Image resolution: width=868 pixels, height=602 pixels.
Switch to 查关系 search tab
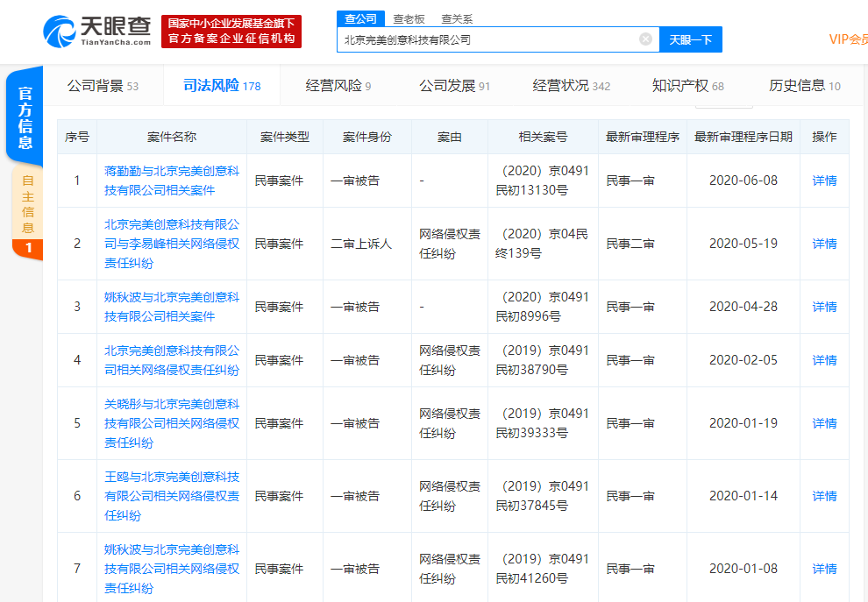pos(457,18)
